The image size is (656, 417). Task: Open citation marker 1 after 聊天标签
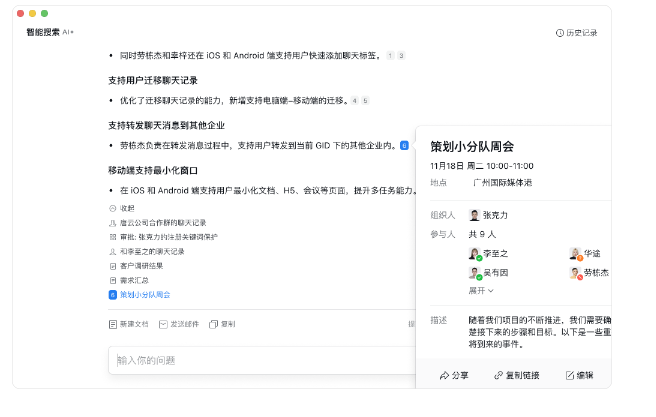tap(390, 56)
